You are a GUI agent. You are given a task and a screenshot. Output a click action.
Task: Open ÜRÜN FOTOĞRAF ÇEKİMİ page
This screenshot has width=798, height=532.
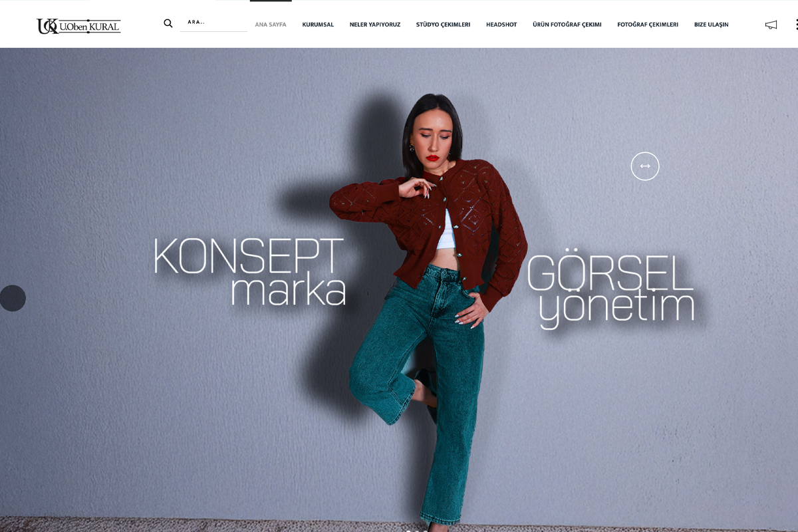tap(567, 25)
